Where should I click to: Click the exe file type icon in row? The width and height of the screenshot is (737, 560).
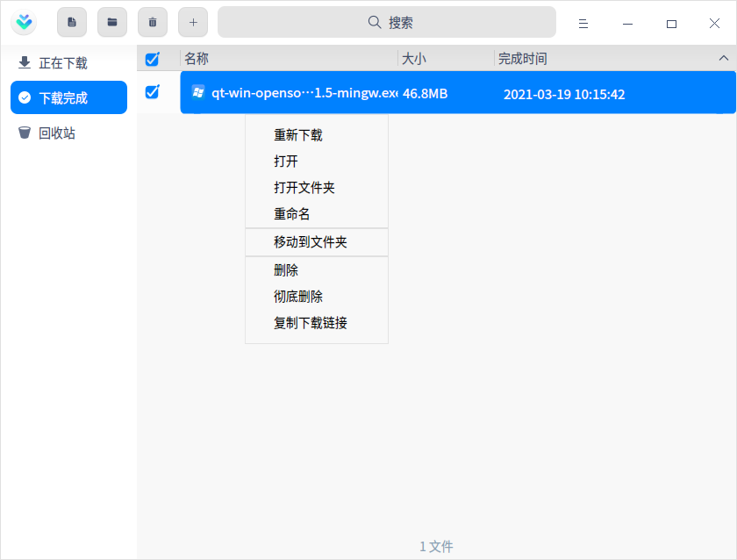pos(198,93)
